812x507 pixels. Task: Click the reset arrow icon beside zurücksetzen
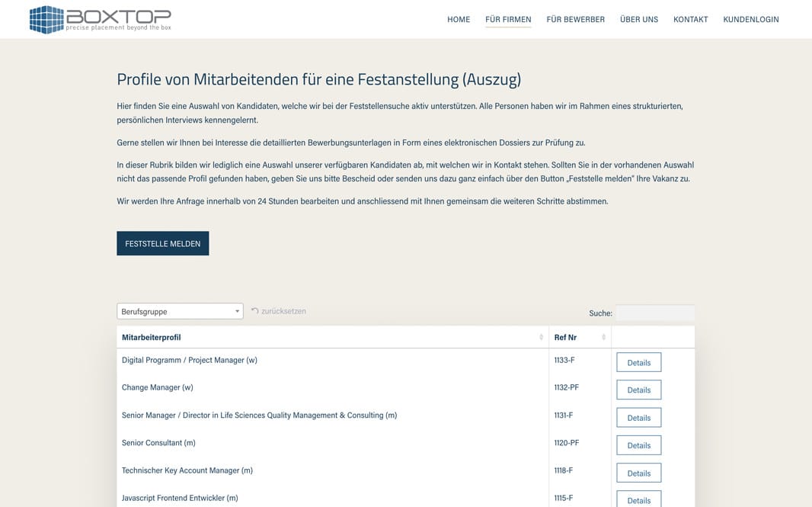tap(254, 311)
